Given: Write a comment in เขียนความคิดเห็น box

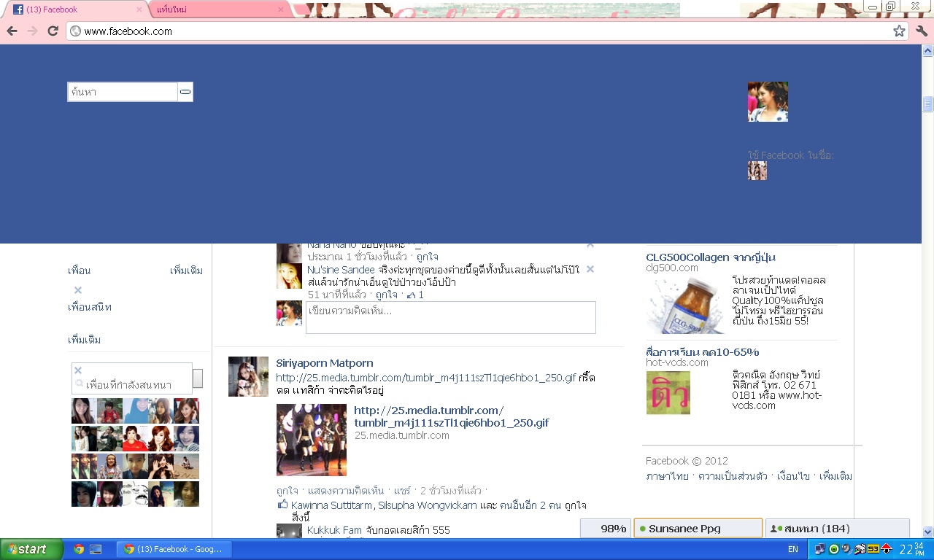Looking at the screenshot, I should (x=450, y=317).
